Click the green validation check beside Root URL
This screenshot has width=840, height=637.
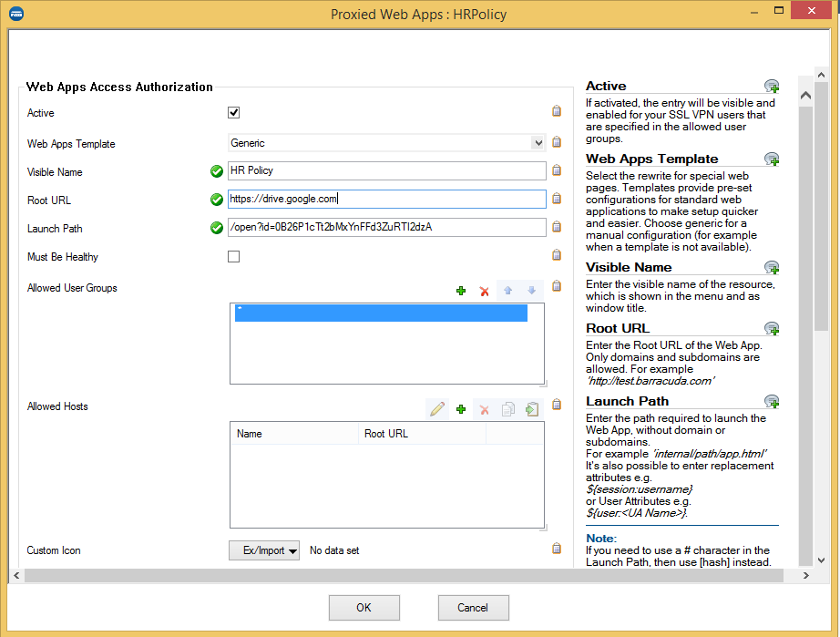217,200
